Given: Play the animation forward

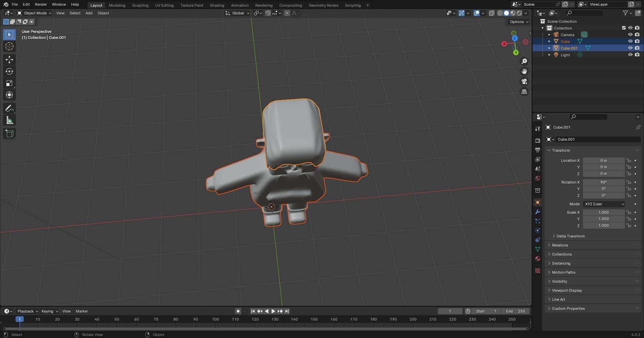Looking at the screenshot, I should pos(273,311).
